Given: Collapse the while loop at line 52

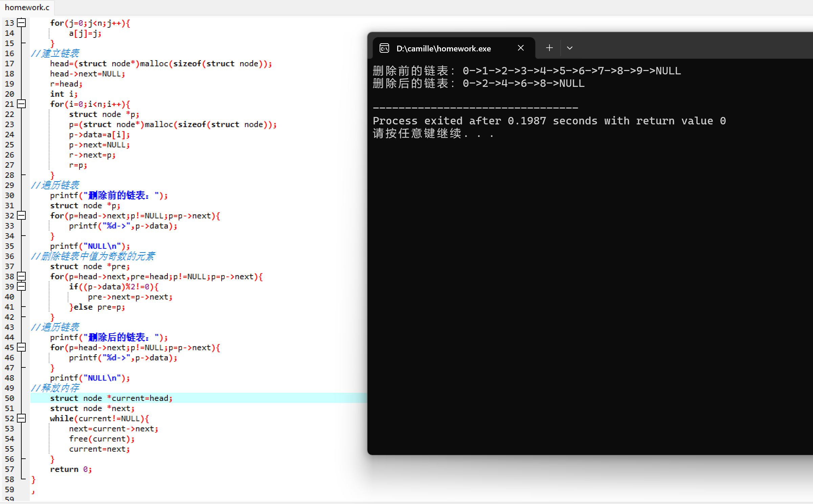Looking at the screenshot, I should 21,418.
